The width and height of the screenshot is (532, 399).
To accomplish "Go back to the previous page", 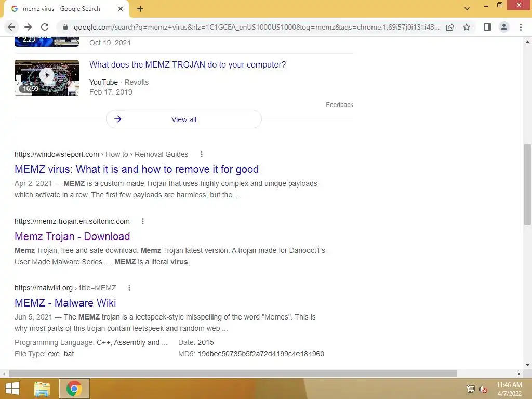I will 11,27.
